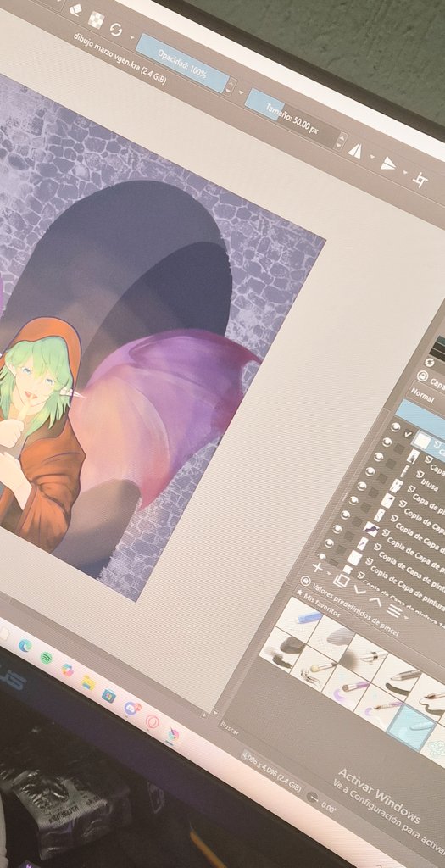Open layer properties sliders icon
445x868 pixels.
[393, 610]
